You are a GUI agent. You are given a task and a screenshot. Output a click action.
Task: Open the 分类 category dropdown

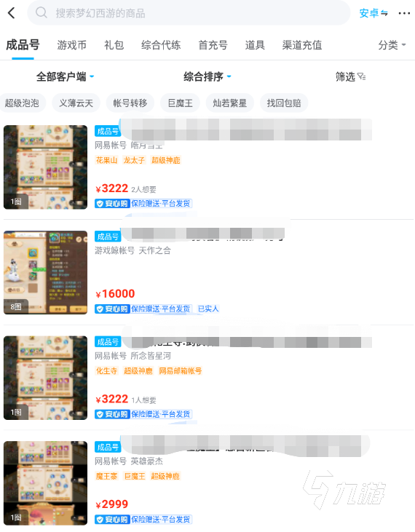coord(392,45)
